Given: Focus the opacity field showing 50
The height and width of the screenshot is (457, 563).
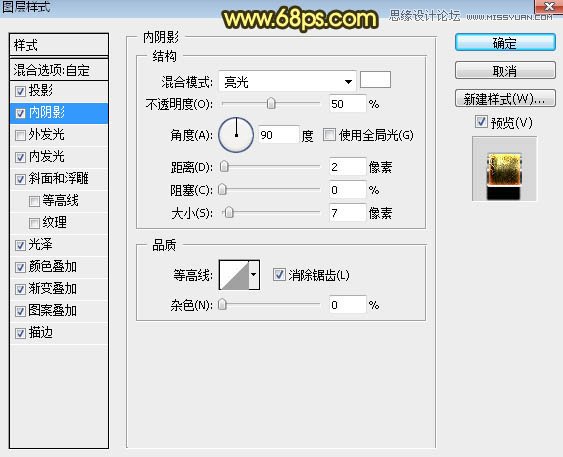Looking at the screenshot, I should coord(348,104).
